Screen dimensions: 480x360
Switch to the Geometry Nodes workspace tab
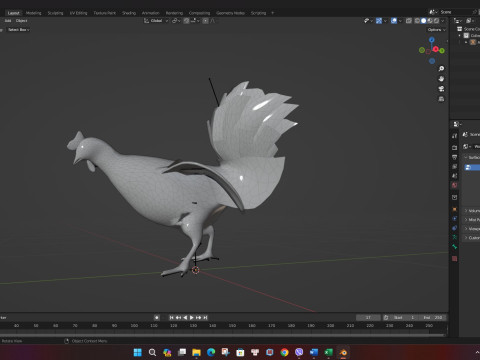pyautogui.click(x=230, y=13)
